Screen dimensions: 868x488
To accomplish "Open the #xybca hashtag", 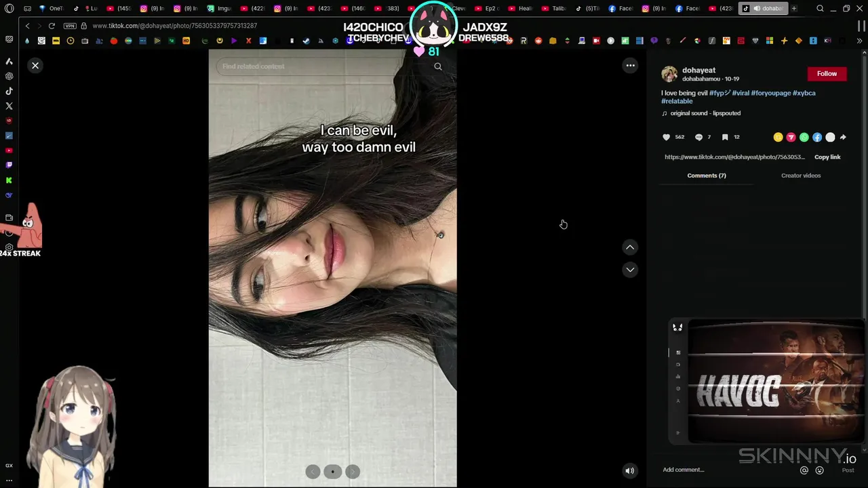I will pyautogui.click(x=804, y=93).
